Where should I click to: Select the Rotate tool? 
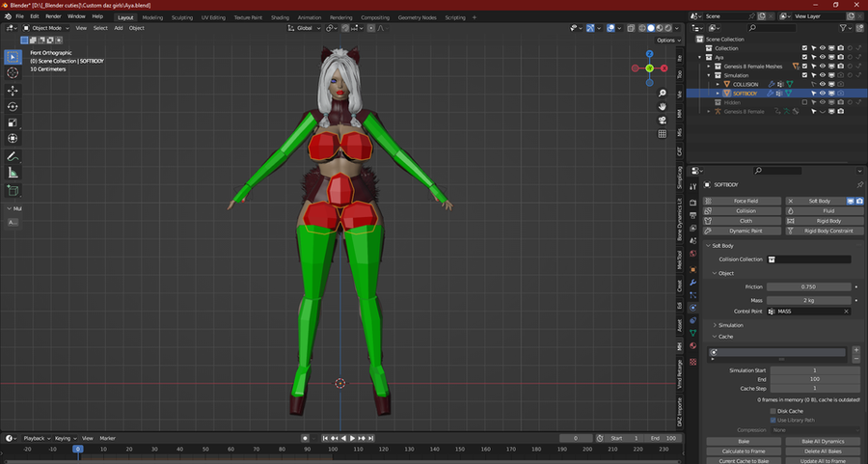point(13,106)
